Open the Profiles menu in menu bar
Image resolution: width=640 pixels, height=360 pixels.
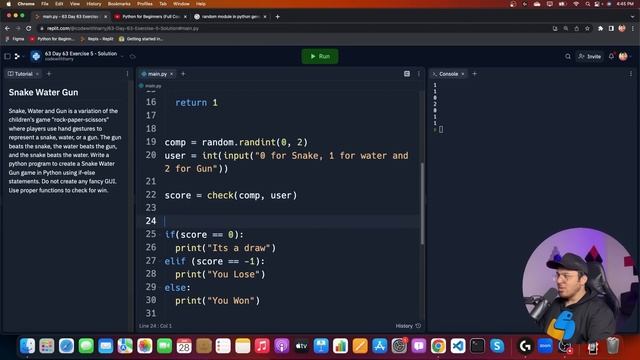tap(144, 4)
